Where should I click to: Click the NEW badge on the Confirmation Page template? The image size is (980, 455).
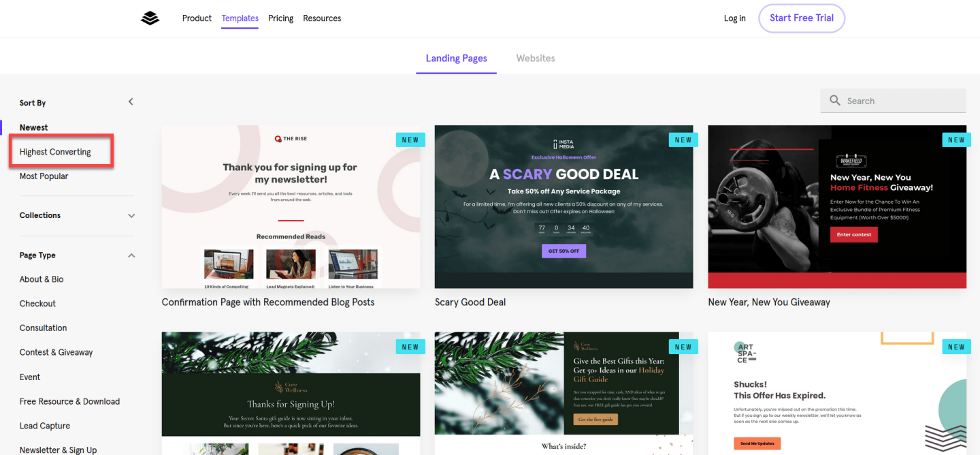pos(410,140)
